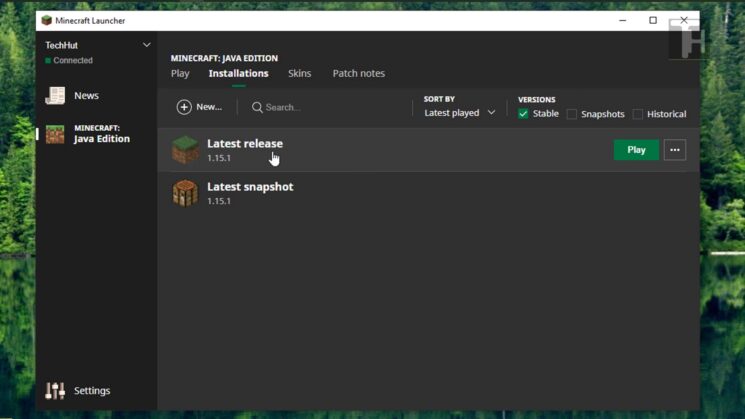Open the Sort By Latest played dropdown

click(x=459, y=113)
